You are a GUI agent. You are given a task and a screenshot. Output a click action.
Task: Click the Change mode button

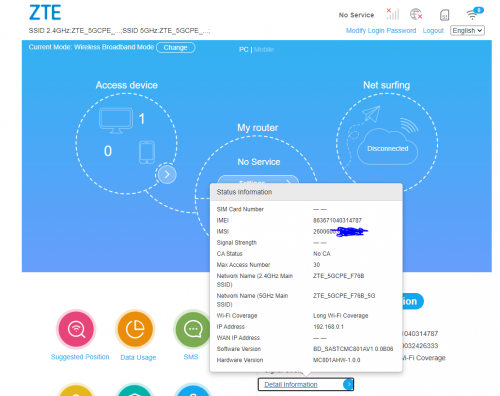(x=175, y=47)
